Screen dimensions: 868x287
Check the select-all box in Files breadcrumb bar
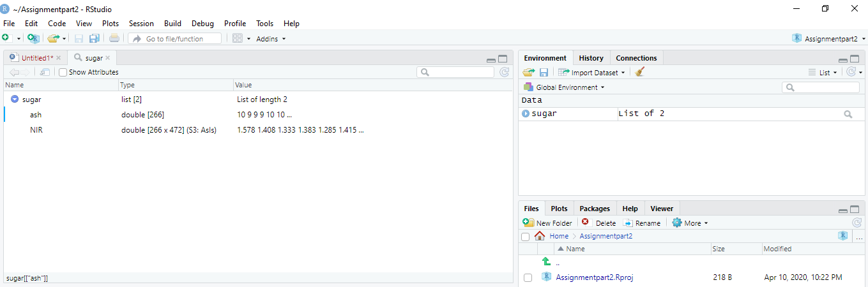point(526,237)
